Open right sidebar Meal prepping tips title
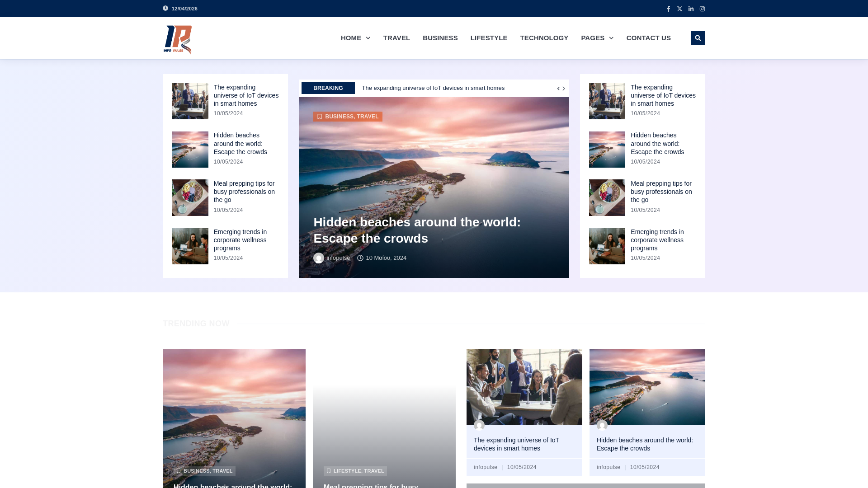 tap(661, 192)
